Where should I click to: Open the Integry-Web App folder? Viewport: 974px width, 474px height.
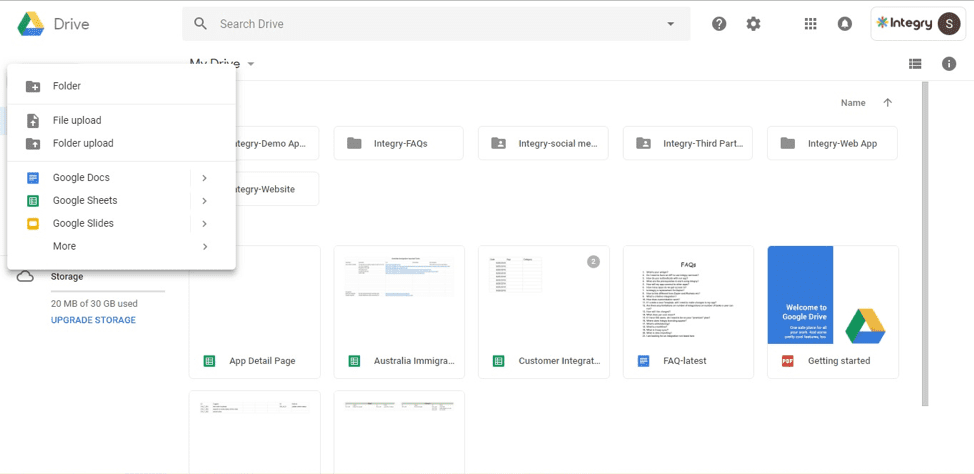pyautogui.click(x=832, y=144)
